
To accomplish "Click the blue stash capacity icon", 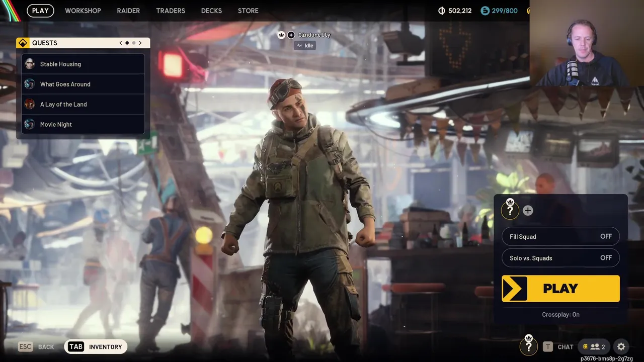I will 485,11.
